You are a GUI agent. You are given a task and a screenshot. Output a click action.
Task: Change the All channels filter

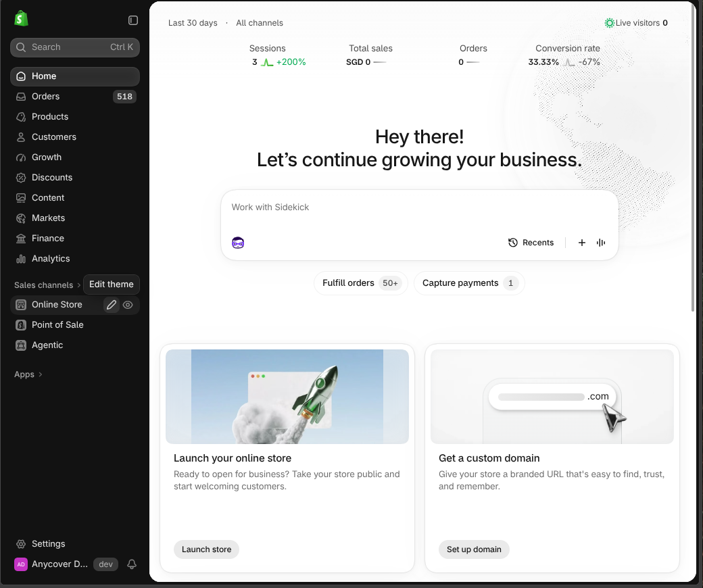260,23
